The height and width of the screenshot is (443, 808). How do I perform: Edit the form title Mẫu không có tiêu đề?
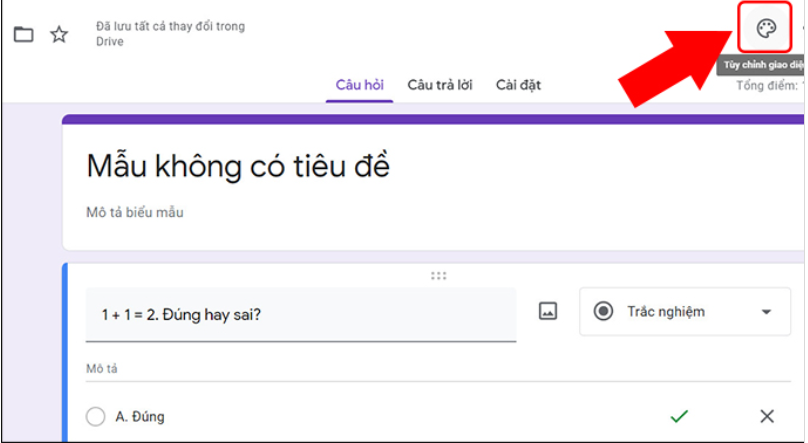(x=238, y=166)
